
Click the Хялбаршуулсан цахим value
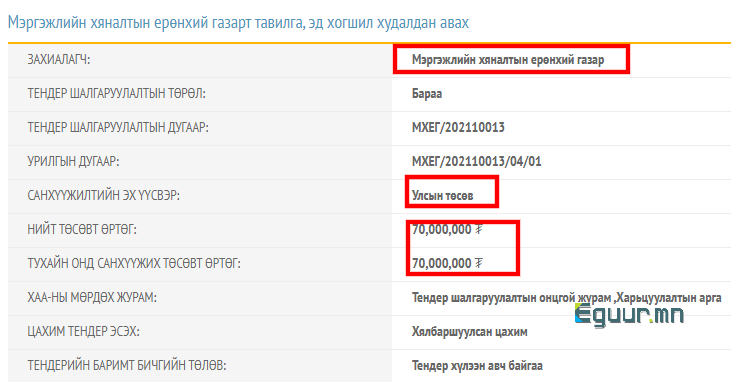[469, 332]
